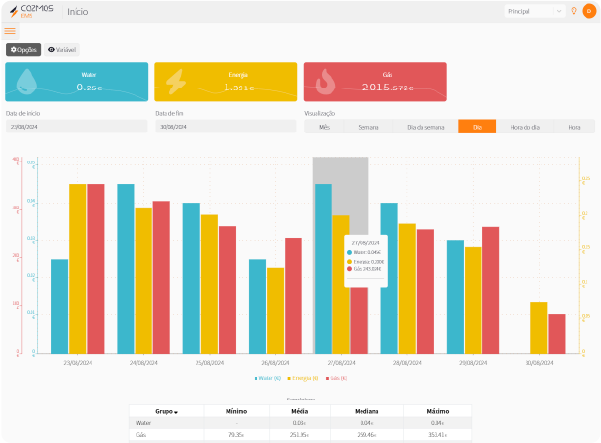Click the blue Water bar for 24/08/2024
Screen dimensions: 601x443
(x=126, y=268)
